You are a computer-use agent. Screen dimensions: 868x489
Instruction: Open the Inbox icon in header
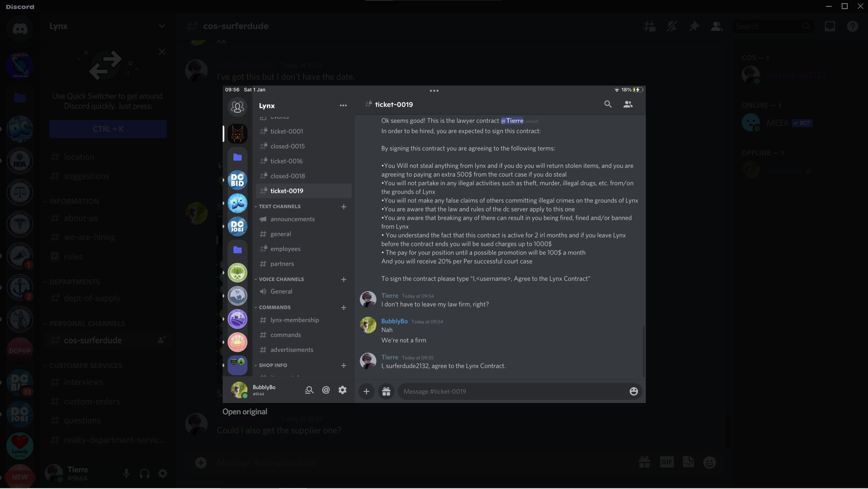(830, 26)
